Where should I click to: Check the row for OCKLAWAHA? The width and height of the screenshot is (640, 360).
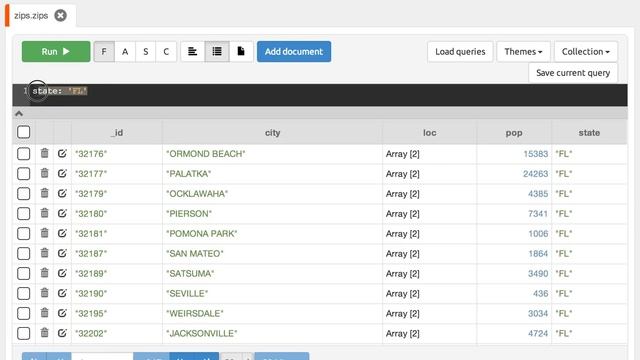coord(24,193)
